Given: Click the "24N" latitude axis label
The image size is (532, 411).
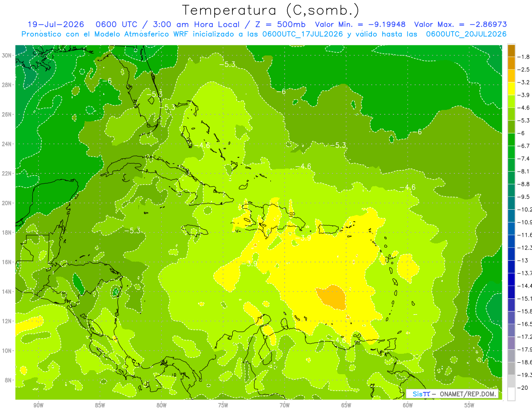Looking at the screenshot, I should [7, 144].
